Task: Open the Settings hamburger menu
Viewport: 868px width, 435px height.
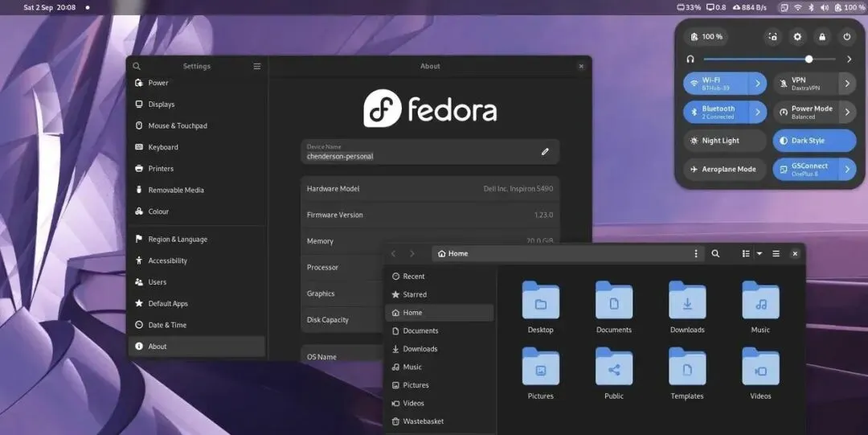Action: 257,66
